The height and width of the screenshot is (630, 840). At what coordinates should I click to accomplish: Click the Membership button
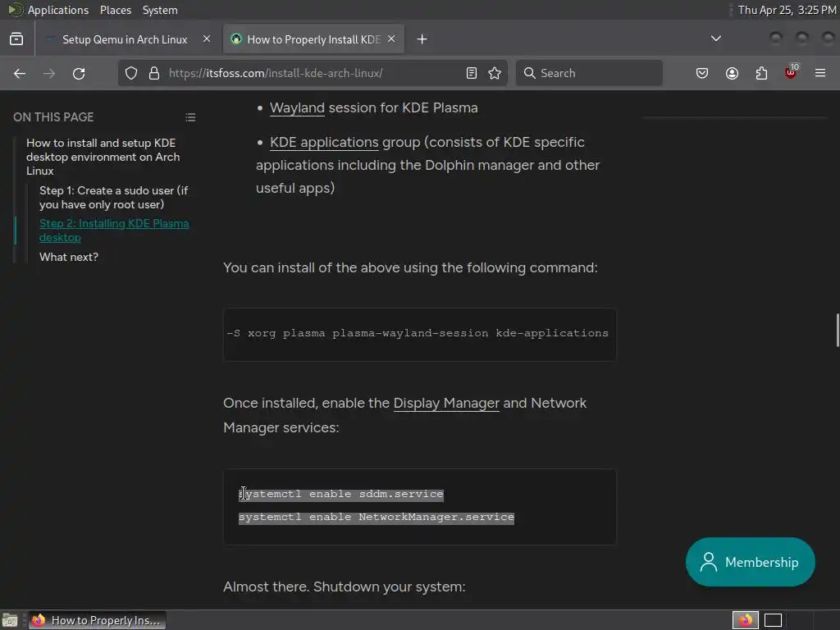pyautogui.click(x=750, y=562)
